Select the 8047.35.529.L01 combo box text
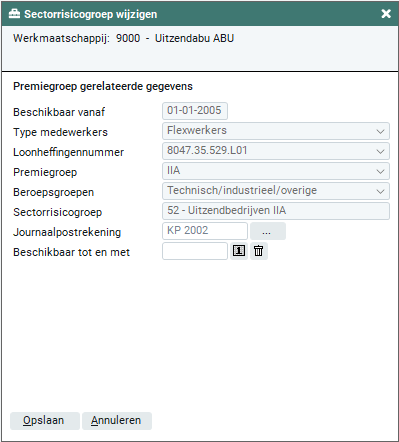Screen dimensions: 399x442 point(207,150)
